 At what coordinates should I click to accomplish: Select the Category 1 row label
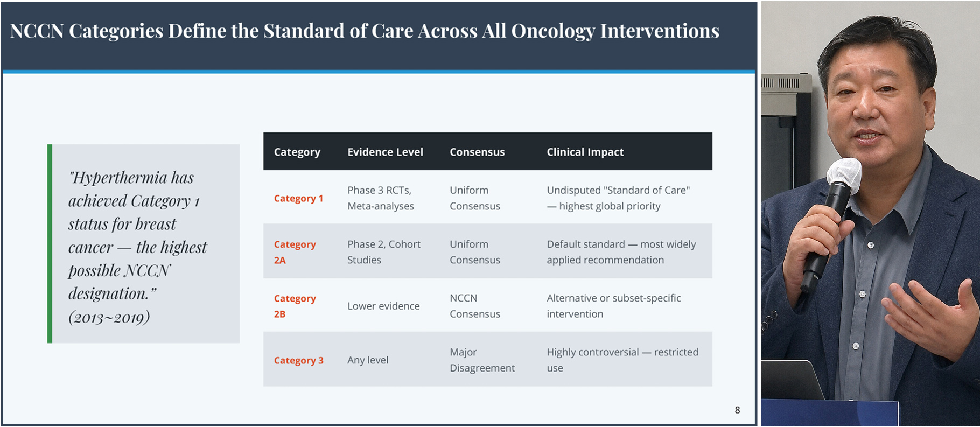point(298,198)
